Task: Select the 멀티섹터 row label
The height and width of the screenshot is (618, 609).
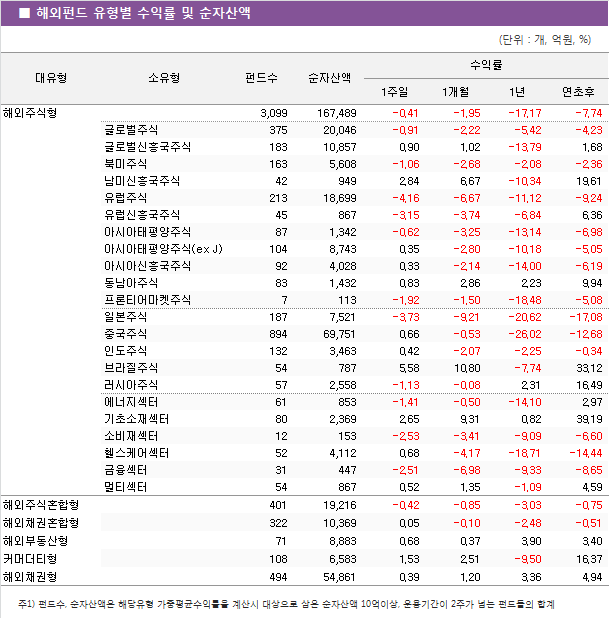Action: pos(125,487)
